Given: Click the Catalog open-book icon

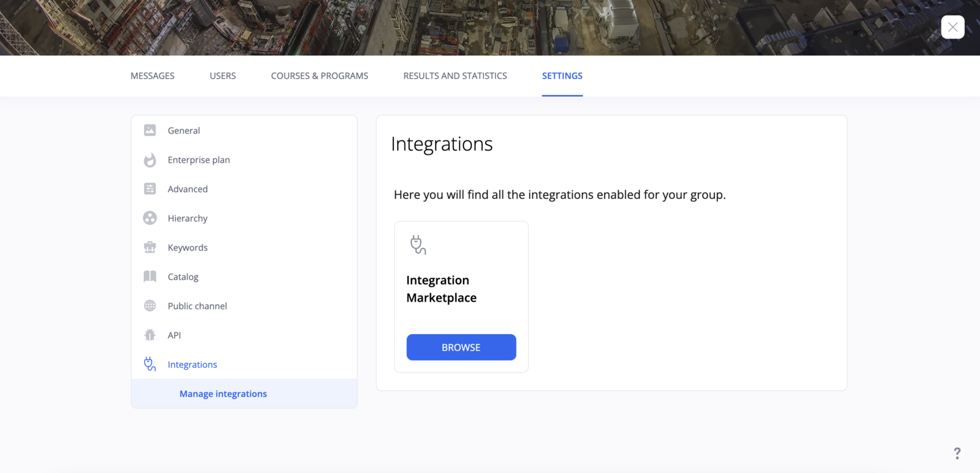Looking at the screenshot, I should click(x=149, y=277).
